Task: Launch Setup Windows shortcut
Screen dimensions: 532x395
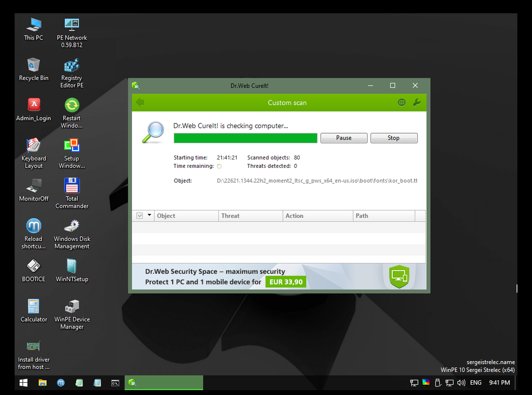Action: pos(72,153)
